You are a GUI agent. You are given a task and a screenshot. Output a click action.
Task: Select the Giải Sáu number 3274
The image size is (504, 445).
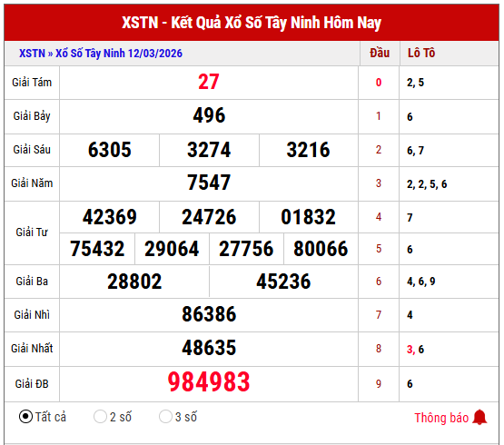[209, 150]
